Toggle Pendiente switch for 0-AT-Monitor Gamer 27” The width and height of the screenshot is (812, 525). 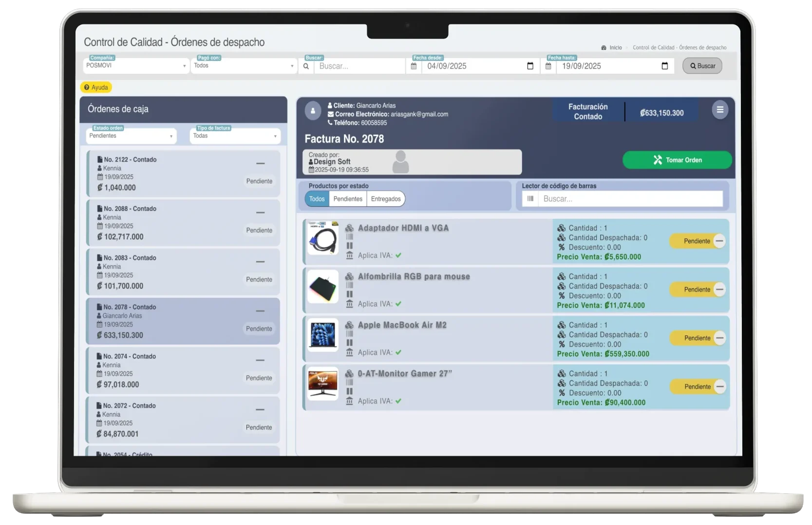pyautogui.click(x=698, y=387)
